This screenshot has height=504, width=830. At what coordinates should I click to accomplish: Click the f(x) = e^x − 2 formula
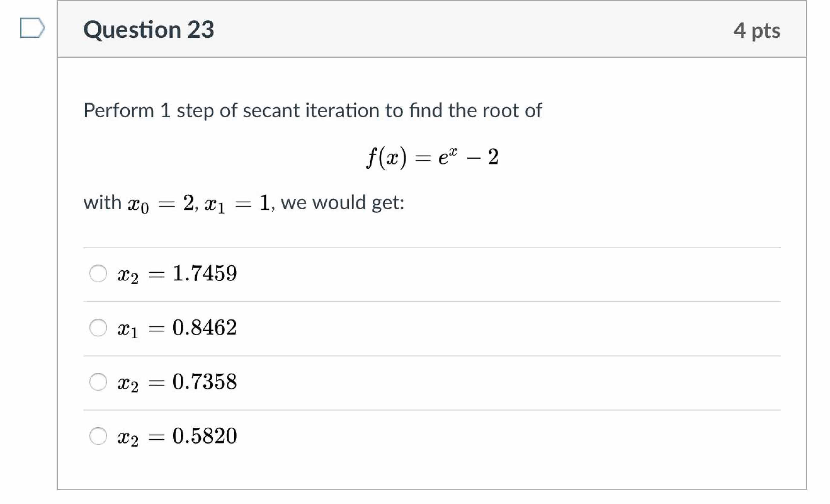click(432, 157)
